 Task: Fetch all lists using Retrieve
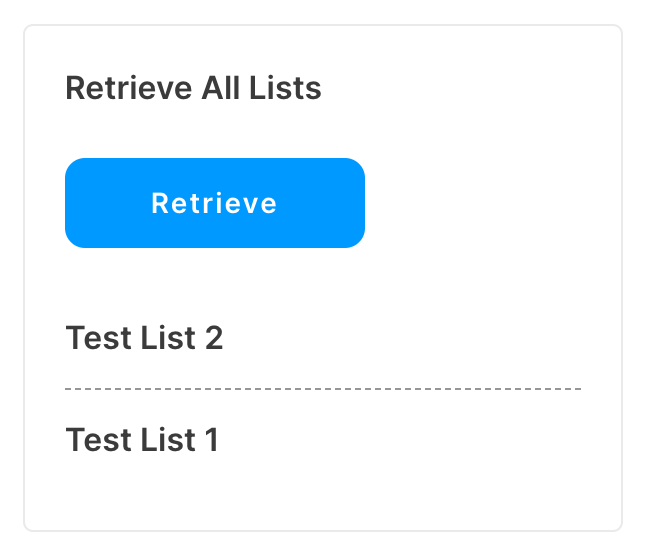coord(215,203)
